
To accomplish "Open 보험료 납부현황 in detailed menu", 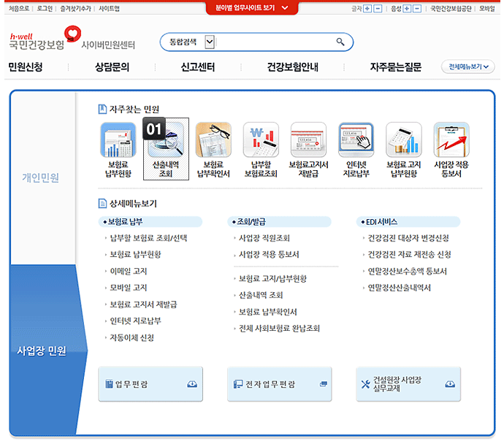I will pos(135,254).
